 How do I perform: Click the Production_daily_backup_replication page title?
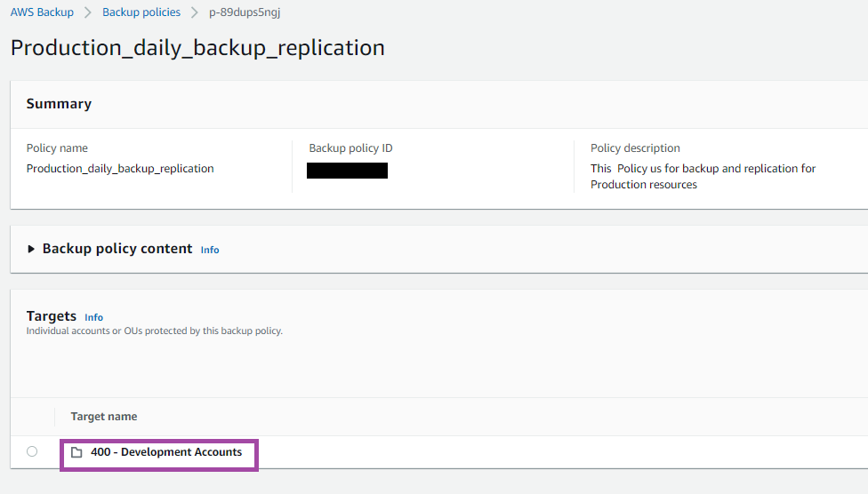197,48
